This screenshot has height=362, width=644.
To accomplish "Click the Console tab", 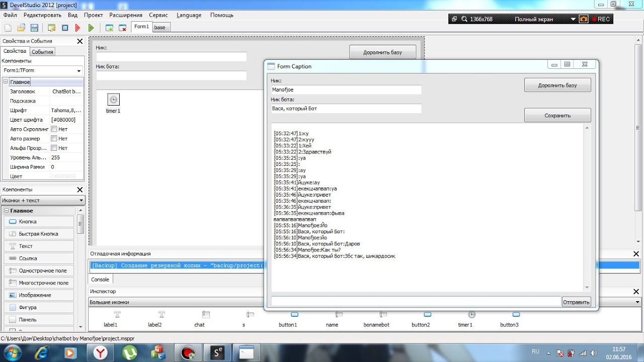I will (100, 280).
